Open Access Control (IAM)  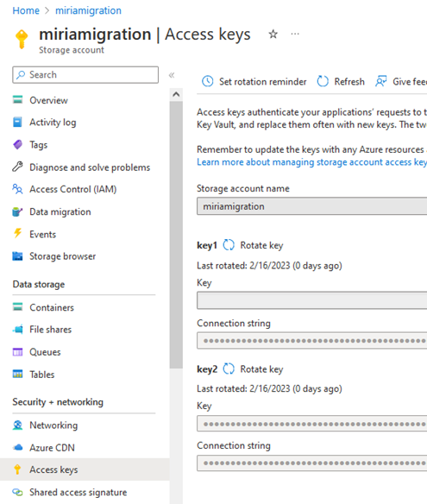pos(73,189)
